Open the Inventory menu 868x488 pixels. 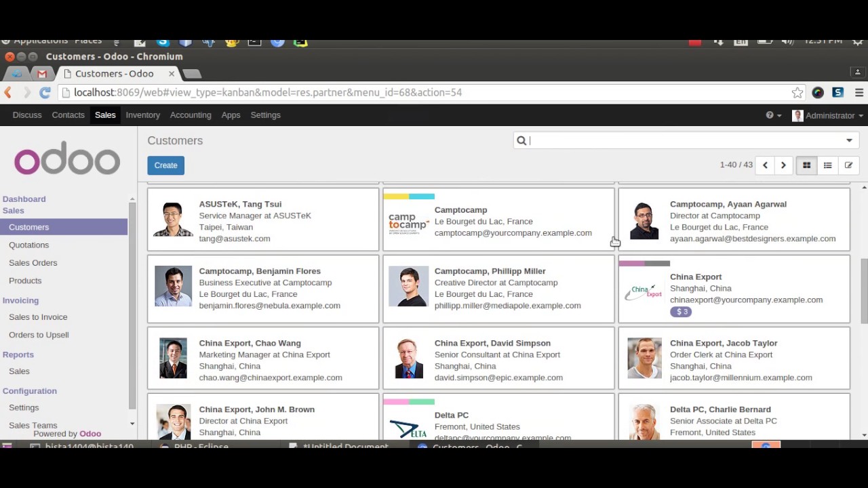click(x=143, y=115)
